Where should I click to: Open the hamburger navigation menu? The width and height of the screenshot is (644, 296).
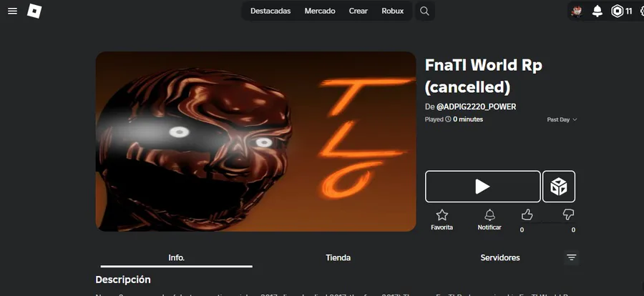click(13, 11)
